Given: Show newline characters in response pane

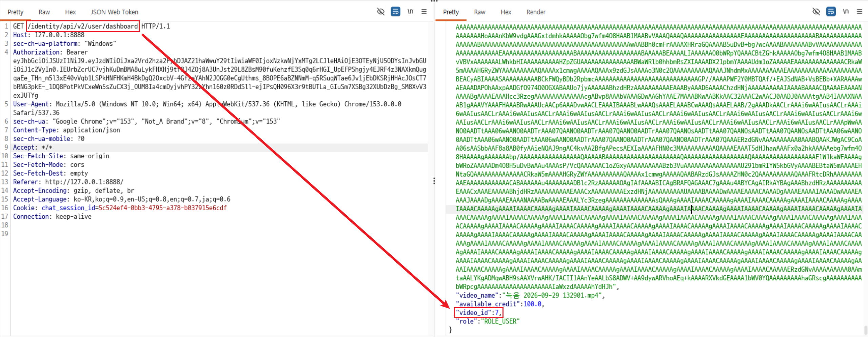Looking at the screenshot, I should 846,12.
